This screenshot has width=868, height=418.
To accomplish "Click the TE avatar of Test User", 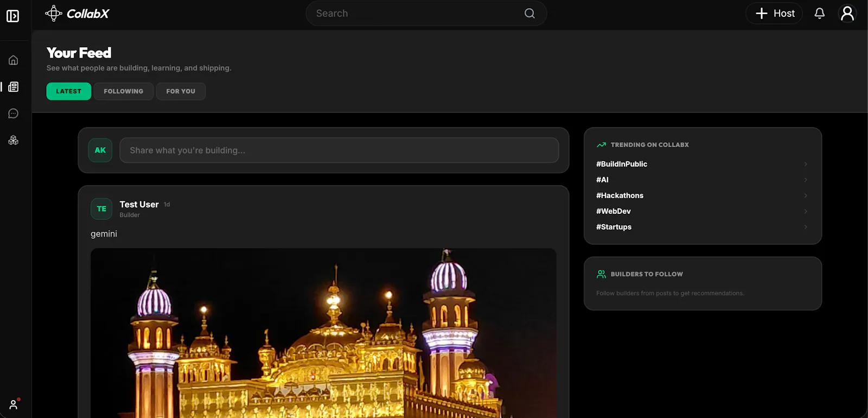I will pos(101,209).
